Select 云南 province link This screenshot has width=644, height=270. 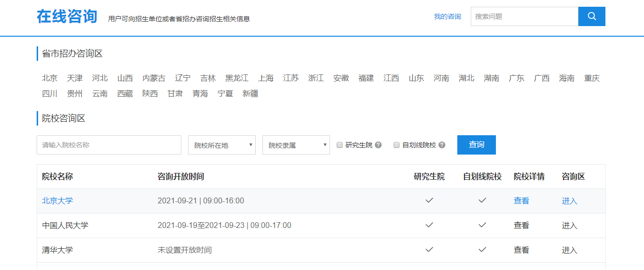tap(100, 94)
